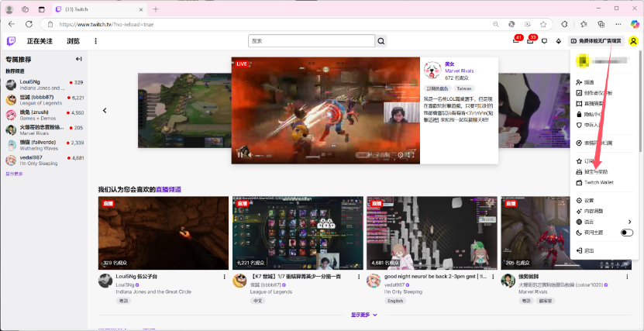Click the Twitch logo home icon
Viewport: 644px width, 331px height.
click(x=11, y=41)
